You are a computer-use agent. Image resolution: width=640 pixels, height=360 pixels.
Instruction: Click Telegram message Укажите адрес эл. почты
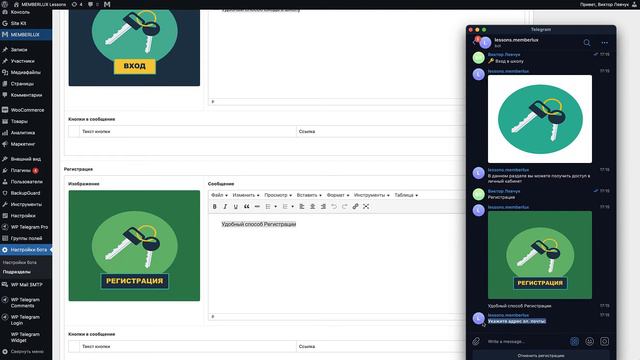[x=517, y=321]
